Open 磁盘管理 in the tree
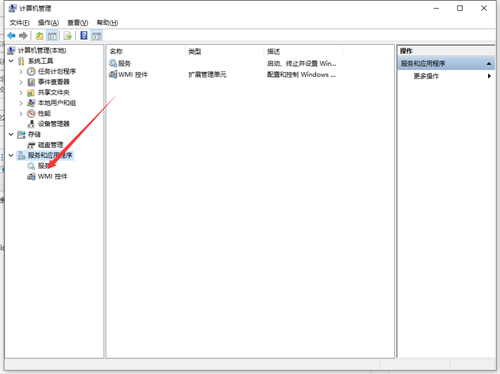Image resolution: width=500 pixels, height=374 pixels. pos(50,145)
